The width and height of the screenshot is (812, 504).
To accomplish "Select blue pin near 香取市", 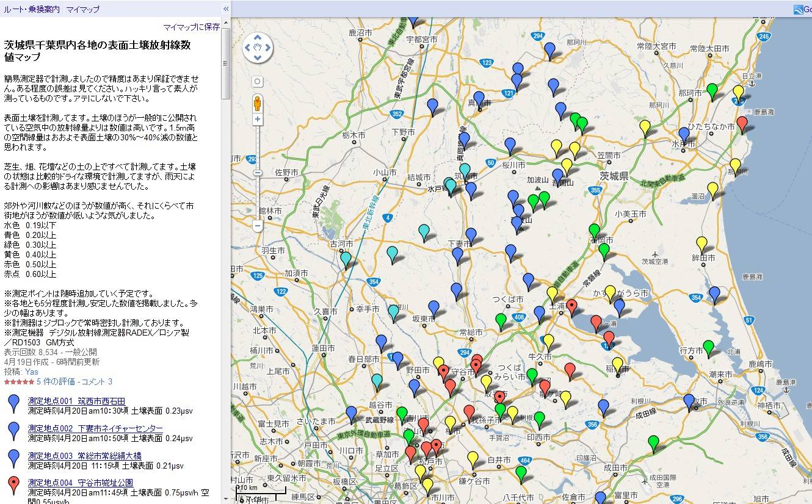I will pos(689,402).
